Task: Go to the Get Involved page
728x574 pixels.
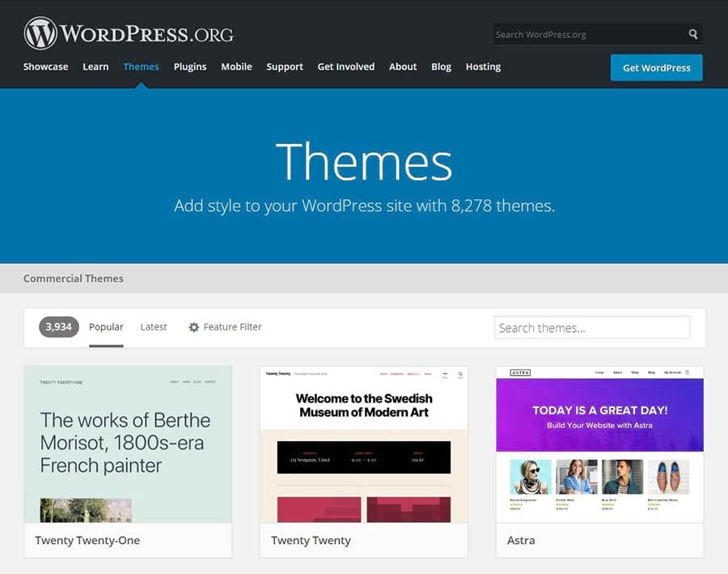Action: pyautogui.click(x=346, y=66)
